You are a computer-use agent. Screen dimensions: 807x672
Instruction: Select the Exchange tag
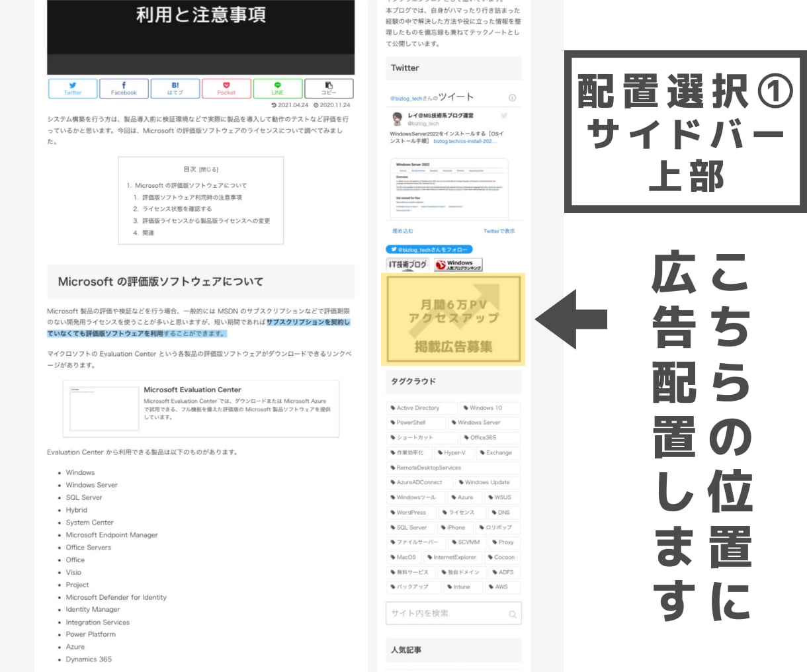499,453
